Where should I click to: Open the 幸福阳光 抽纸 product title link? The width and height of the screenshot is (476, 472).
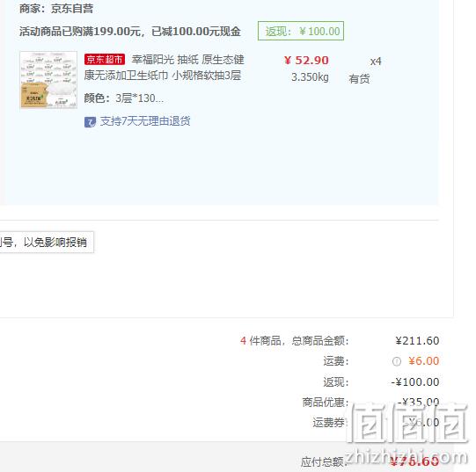tap(164, 68)
